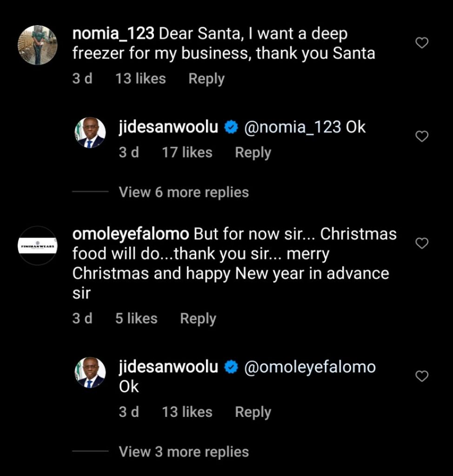Reply to nomia_123's comment
Screen dimensions: 453x476
(206, 79)
